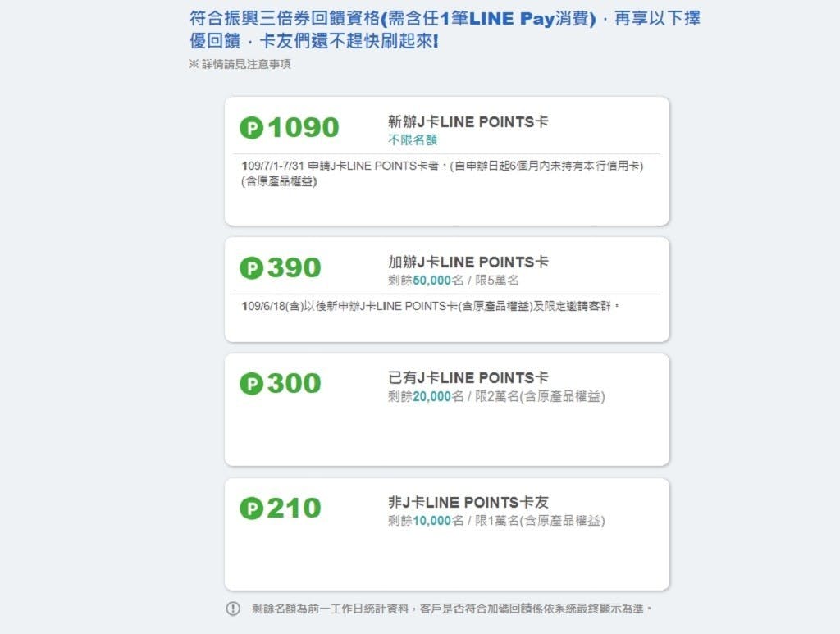Click the 不限名額 quota label
The image size is (840, 634).
(412, 140)
